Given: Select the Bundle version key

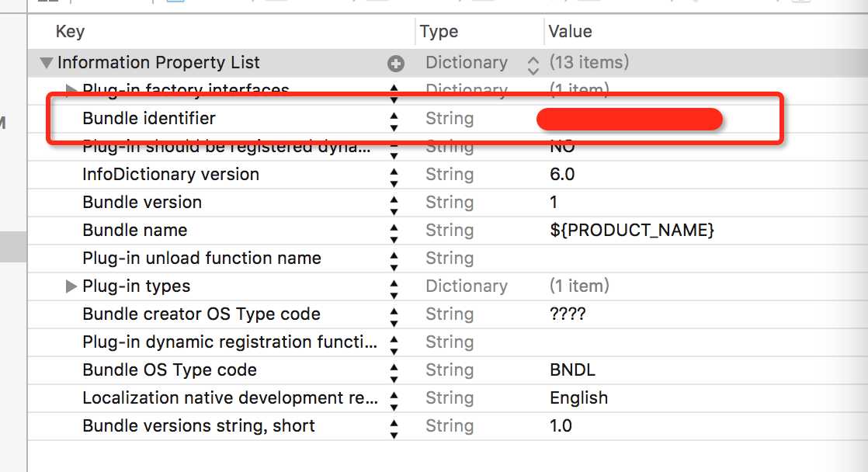Looking at the screenshot, I should click(x=142, y=203).
